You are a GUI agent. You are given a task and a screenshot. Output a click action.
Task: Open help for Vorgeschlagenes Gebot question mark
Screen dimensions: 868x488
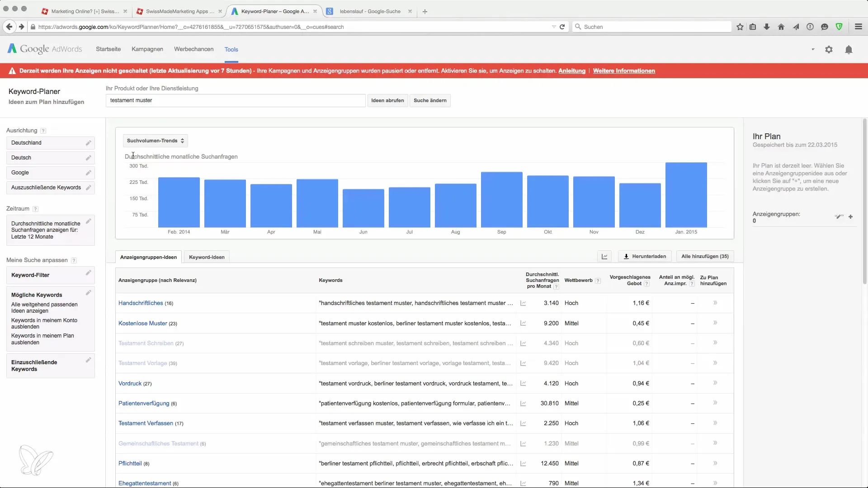[646, 284]
